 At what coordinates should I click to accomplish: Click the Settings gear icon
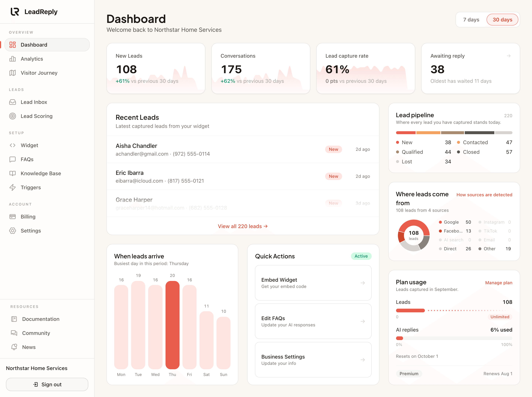click(13, 231)
